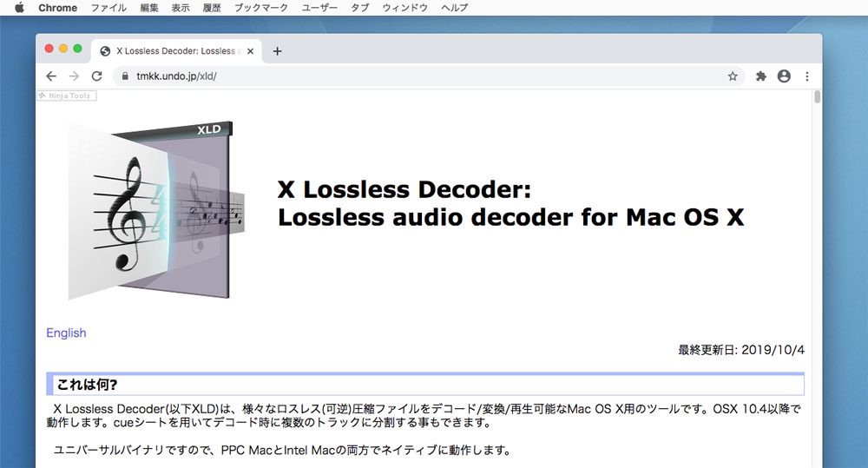Open the ウィンドウ menu

pyautogui.click(x=404, y=8)
